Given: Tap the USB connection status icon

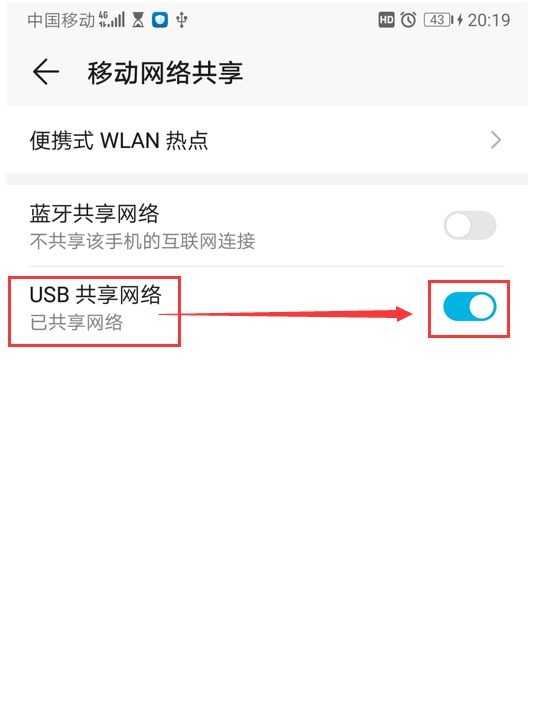Looking at the screenshot, I should pos(182,20).
